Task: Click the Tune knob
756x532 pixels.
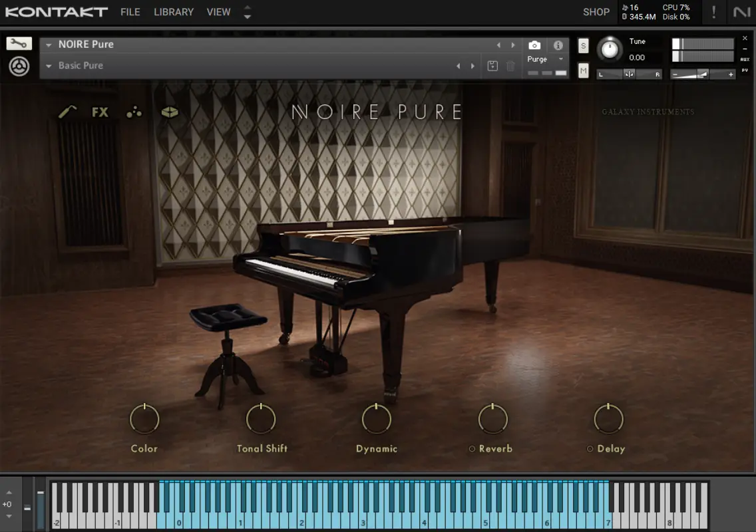Action: tap(609, 49)
